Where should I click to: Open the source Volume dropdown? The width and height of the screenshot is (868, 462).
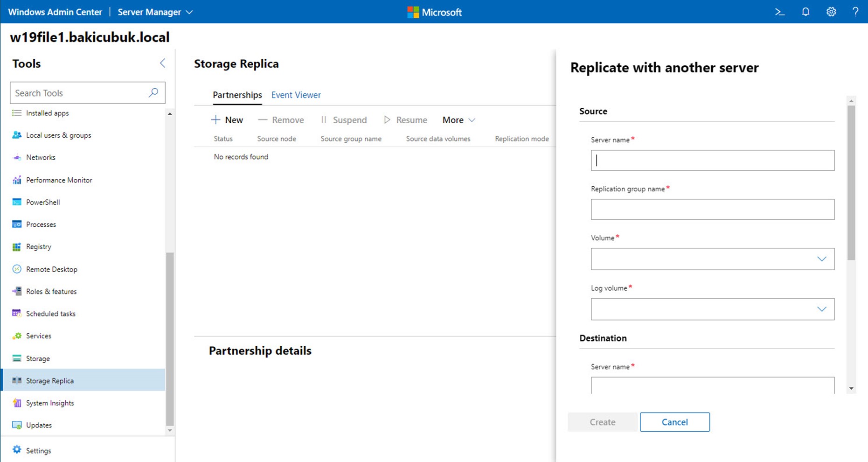712,259
